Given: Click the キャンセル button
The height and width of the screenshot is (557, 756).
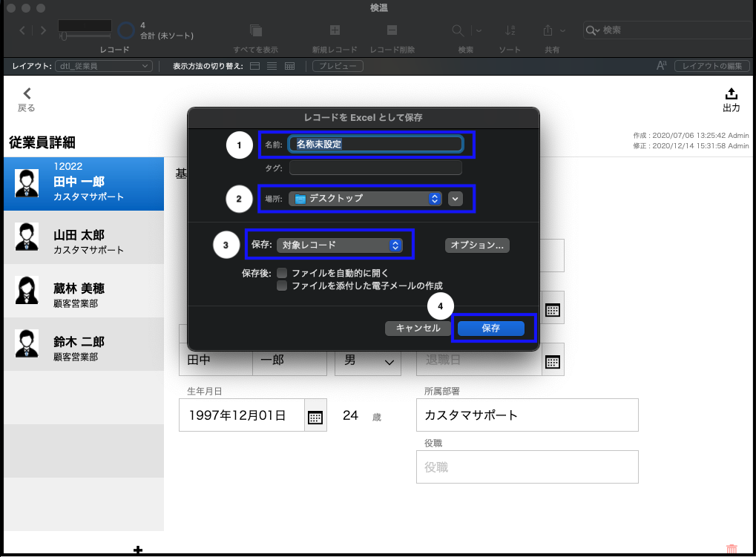Looking at the screenshot, I should tap(418, 328).
